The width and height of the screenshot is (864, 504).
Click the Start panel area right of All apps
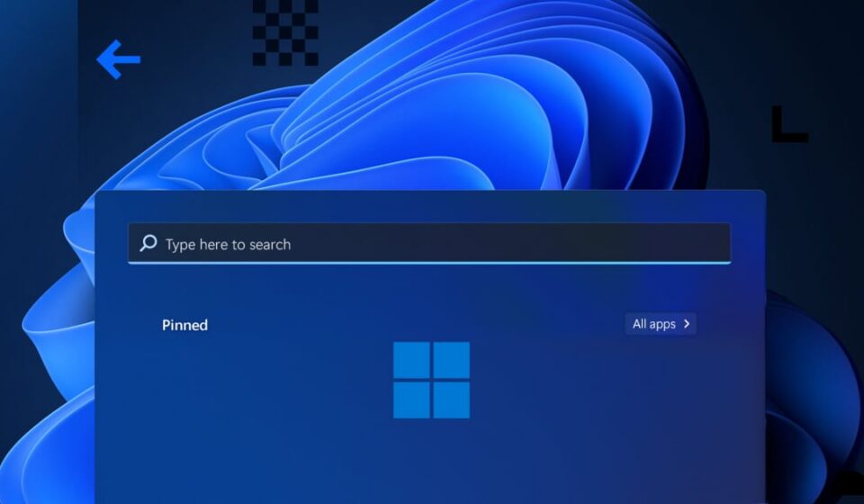pos(729,324)
